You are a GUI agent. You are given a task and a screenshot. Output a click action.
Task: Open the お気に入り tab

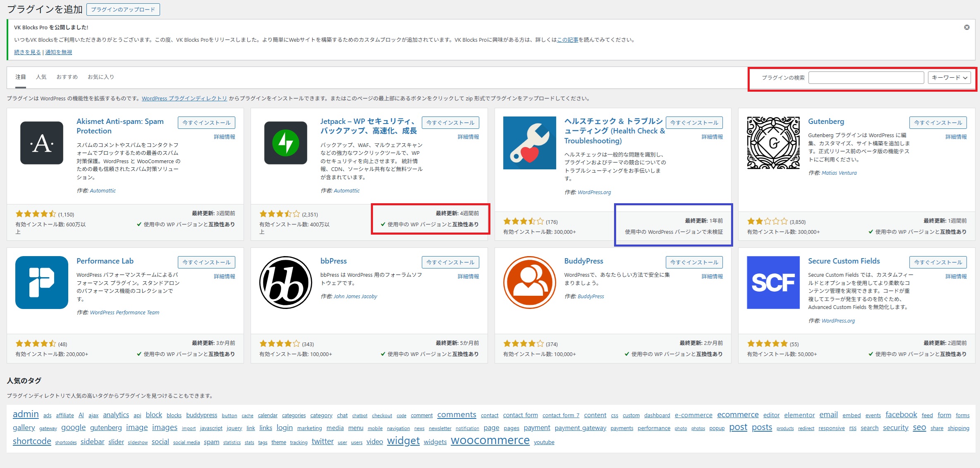tap(100, 77)
